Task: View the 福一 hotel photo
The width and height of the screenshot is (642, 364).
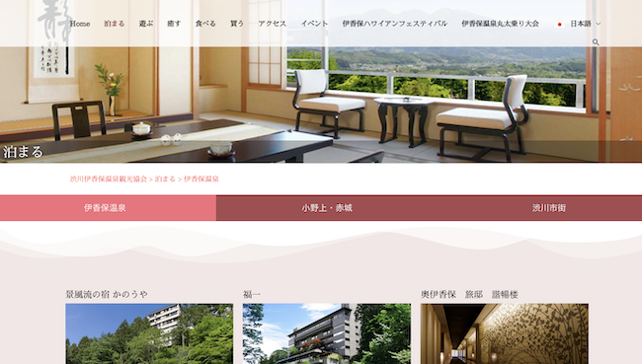Action: pyautogui.click(x=327, y=333)
